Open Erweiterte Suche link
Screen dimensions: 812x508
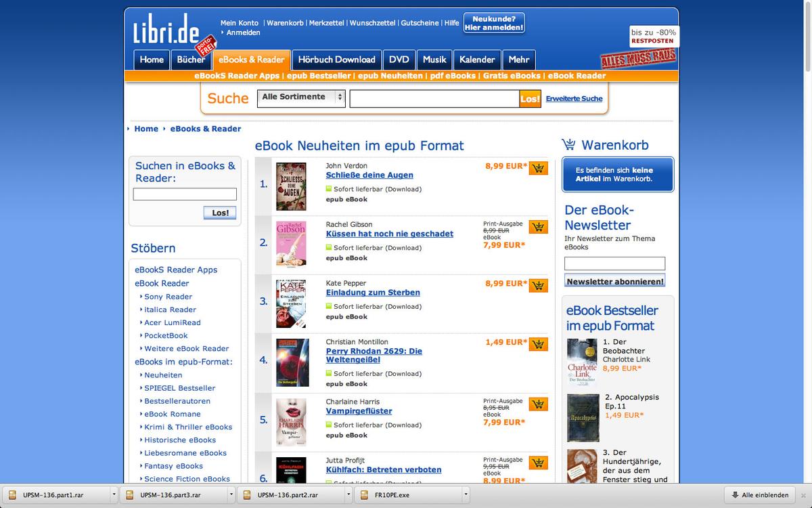click(x=574, y=99)
